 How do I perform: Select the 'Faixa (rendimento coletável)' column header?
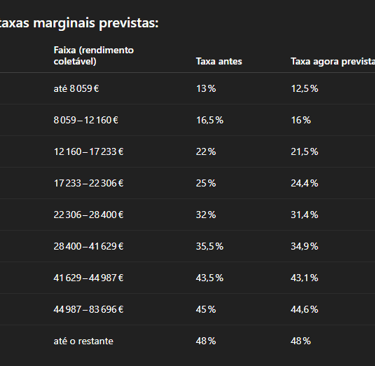[94, 56]
